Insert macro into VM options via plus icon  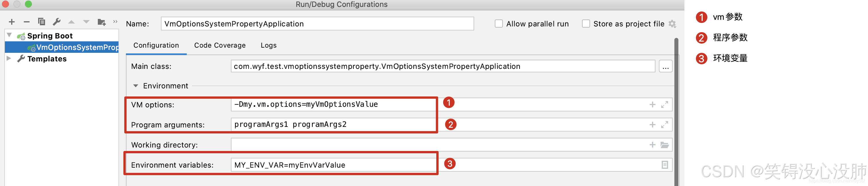tap(652, 105)
